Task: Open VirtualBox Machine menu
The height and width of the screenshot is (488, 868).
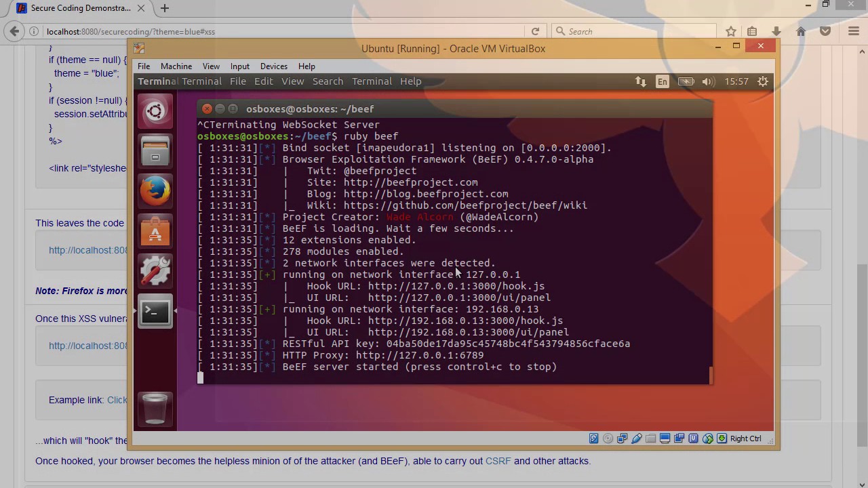Action: point(176,66)
